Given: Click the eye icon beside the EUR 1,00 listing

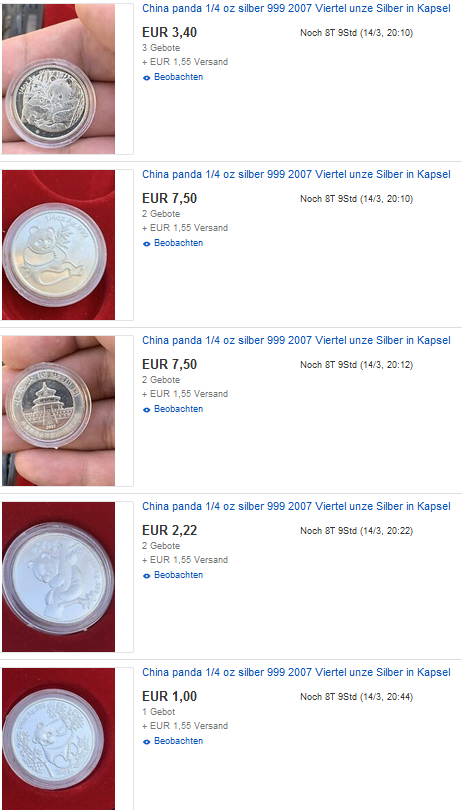Looking at the screenshot, I should (146, 742).
